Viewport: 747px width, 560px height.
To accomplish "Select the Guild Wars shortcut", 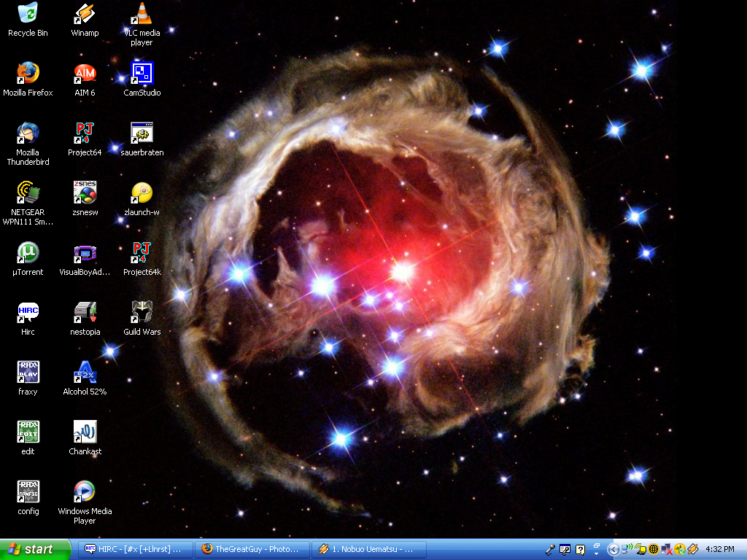I will (x=142, y=313).
